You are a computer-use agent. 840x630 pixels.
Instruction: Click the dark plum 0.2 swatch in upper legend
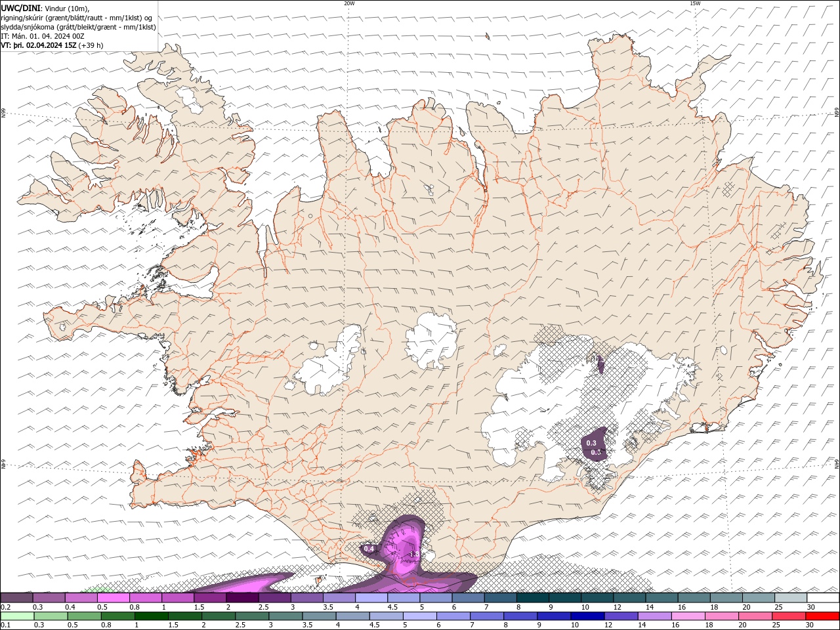pyautogui.click(x=17, y=598)
